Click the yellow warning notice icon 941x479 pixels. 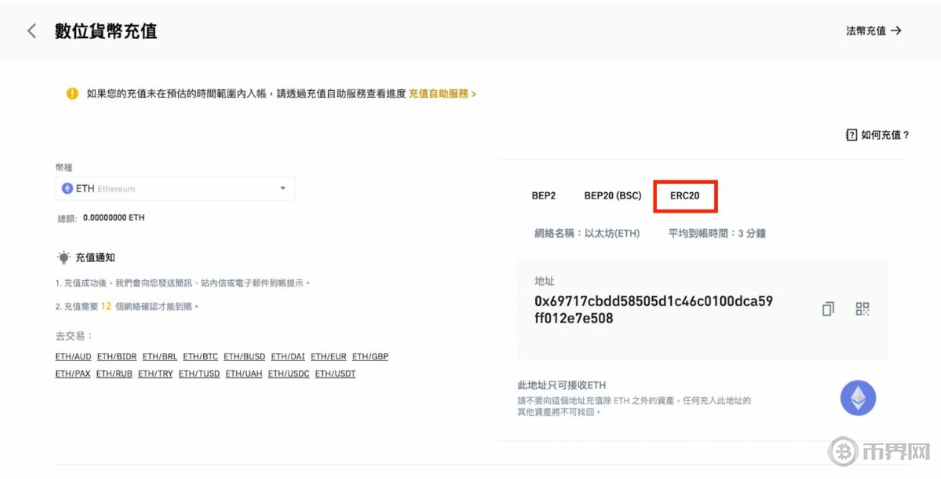pos(72,93)
